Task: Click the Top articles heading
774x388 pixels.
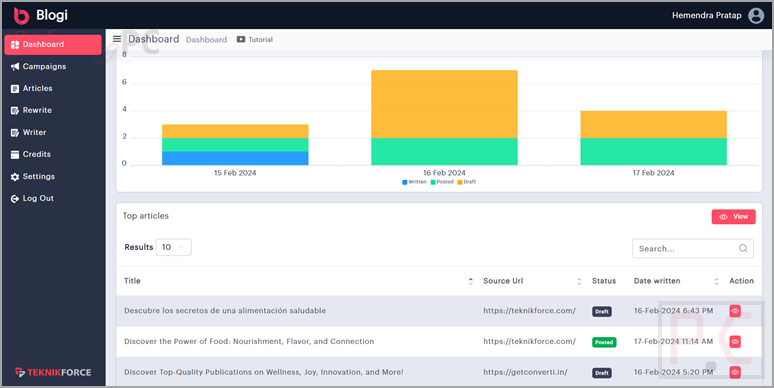Action: [146, 216]
